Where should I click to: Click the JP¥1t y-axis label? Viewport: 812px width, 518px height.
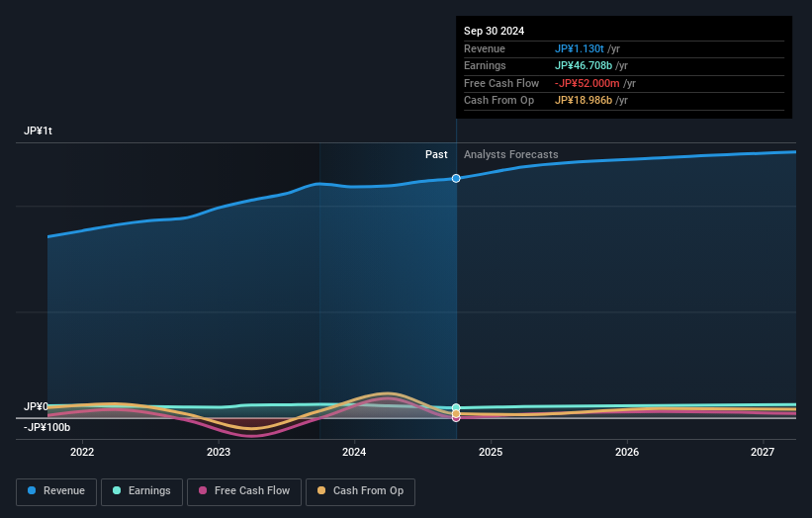tap(38, 130)
